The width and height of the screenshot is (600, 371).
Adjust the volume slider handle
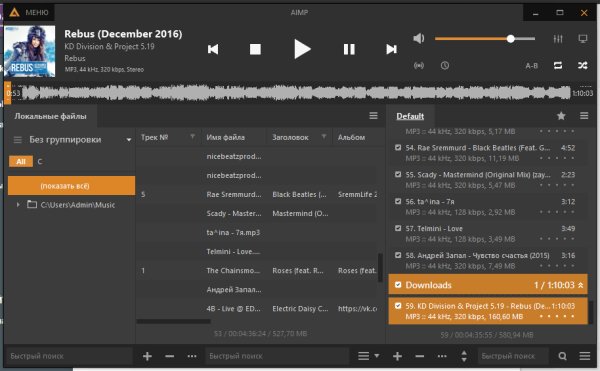tap(510, 39)
